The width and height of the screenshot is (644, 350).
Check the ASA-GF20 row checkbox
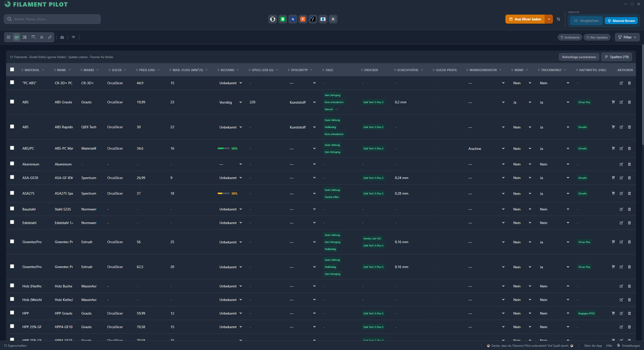12,177
